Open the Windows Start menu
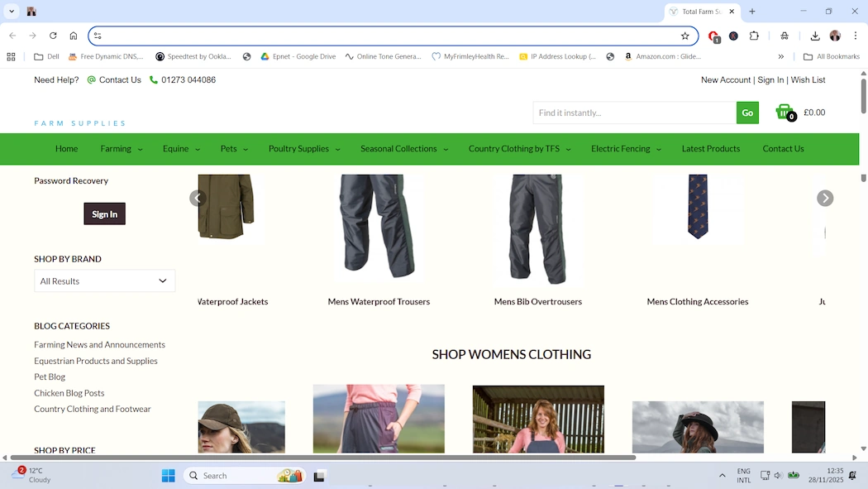 pyautogui.click(x=168, y=475)
